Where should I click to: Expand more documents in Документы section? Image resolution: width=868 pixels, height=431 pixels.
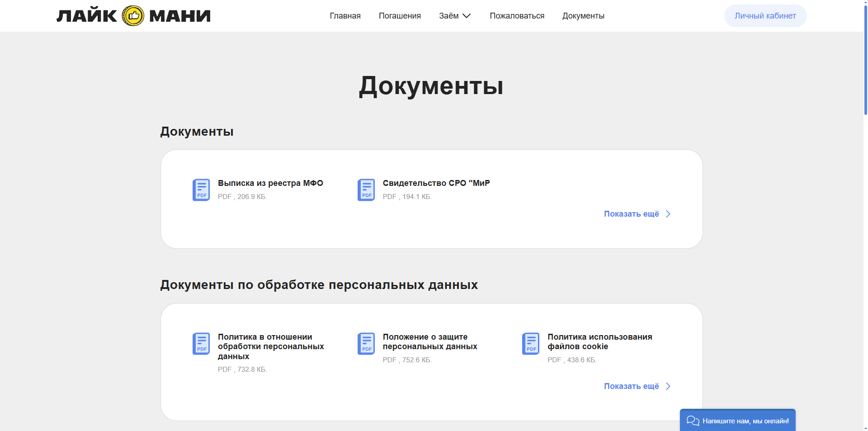tap(631, 213)
